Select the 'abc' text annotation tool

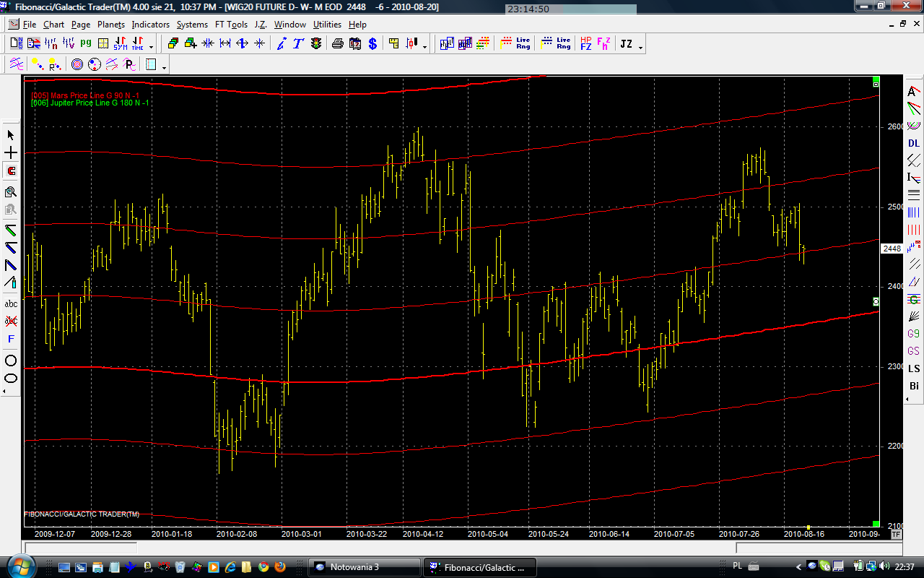(x=11, y=303)
